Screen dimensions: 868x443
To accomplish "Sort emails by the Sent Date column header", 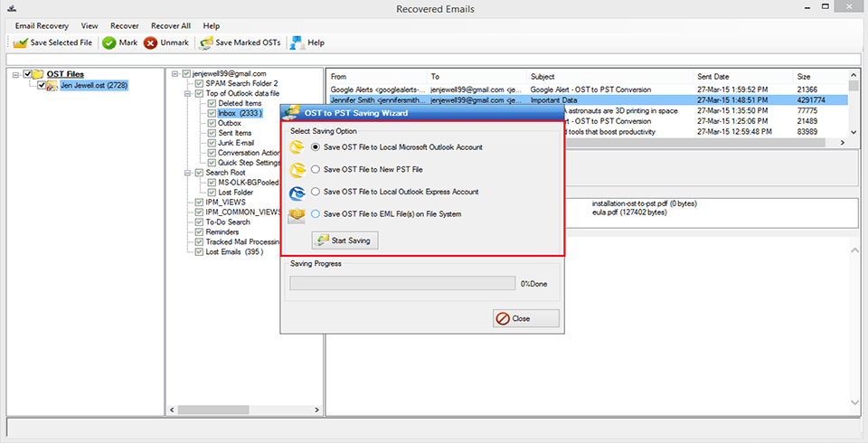I will (x=742, y=77).
